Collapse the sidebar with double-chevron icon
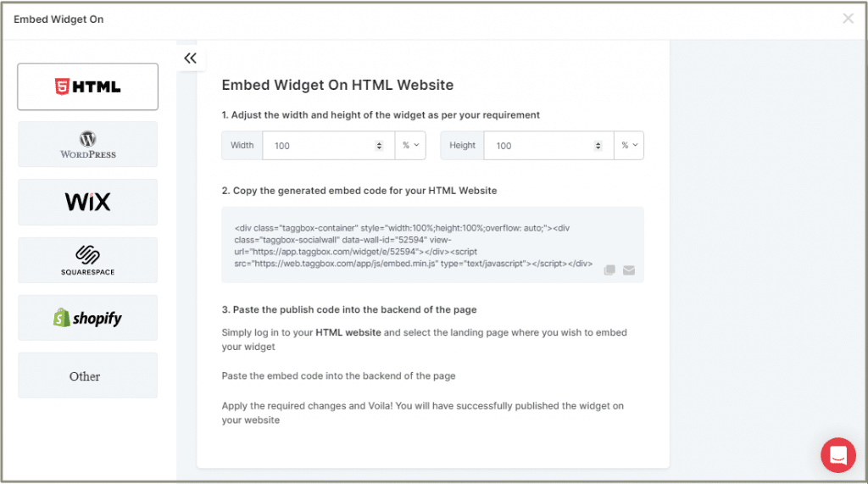This screenshot has height=484, width=868. [x=190, y=58]
